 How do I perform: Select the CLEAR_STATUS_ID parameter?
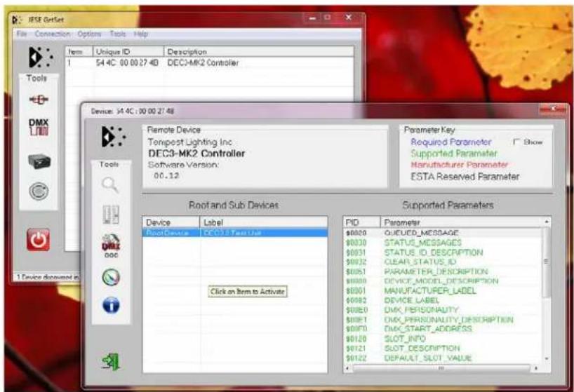[420, 262]
